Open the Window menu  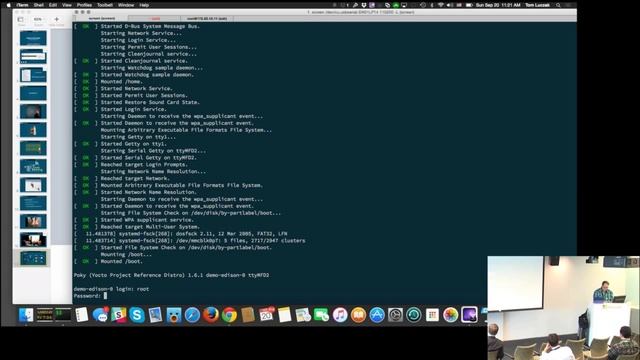pos(126,5)
